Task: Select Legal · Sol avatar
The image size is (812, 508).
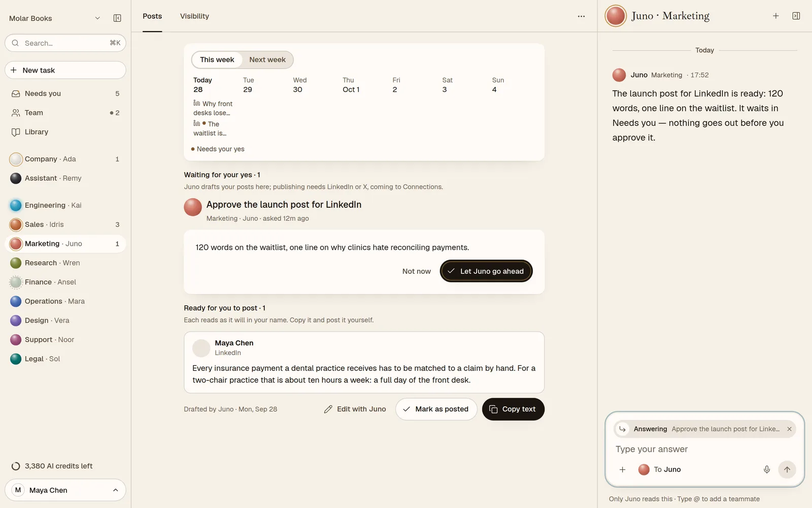Action: click(x=16, y=359)
